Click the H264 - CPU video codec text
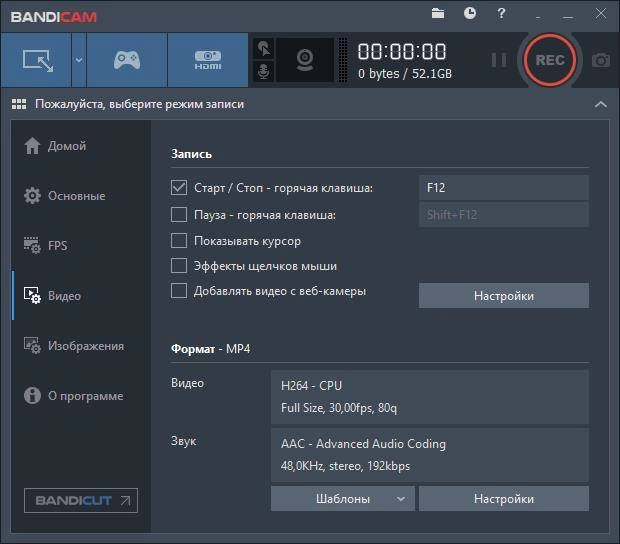 311,385
